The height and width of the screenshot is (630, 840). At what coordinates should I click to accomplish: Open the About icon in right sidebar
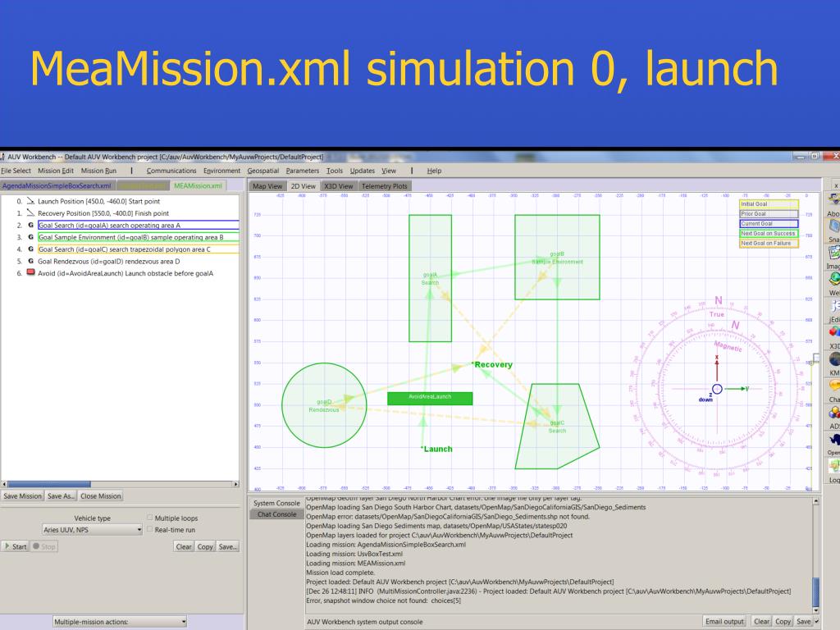point(833,200)
